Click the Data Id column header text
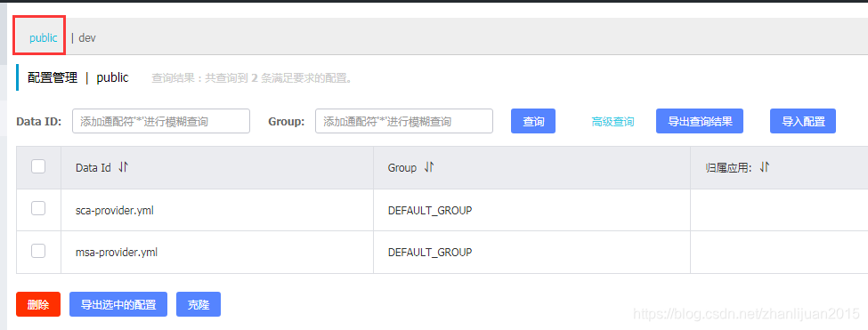Screen dimensions: 868x330 coord(93,167)
